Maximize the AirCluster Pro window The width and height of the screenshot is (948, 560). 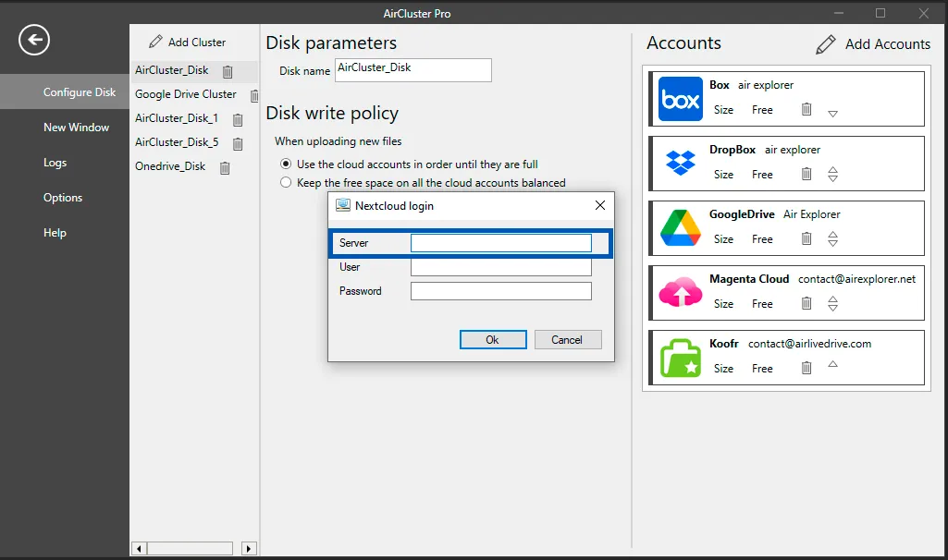point(880,13)
